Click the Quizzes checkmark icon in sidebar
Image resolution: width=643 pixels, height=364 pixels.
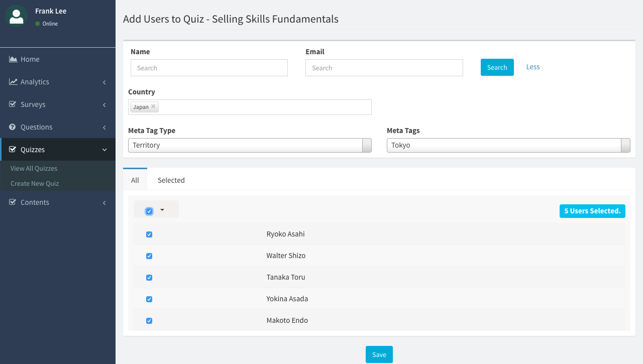(13, 150)
